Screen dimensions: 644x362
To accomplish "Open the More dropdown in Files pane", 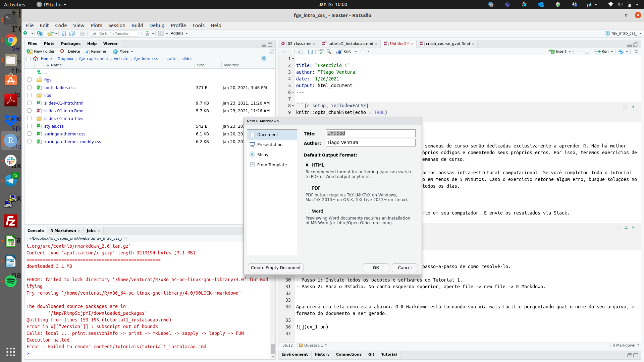I will pos(123,52).
